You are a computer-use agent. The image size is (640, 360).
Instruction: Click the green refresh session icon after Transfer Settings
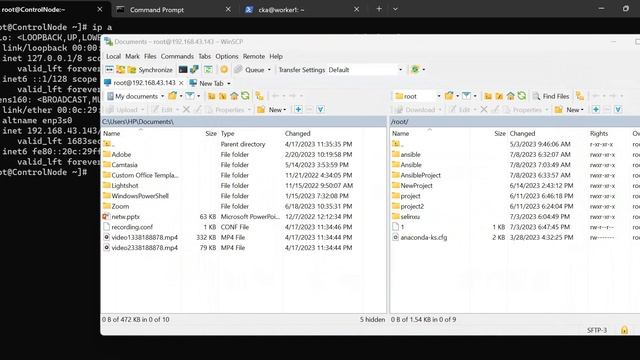tap(415, 70)
